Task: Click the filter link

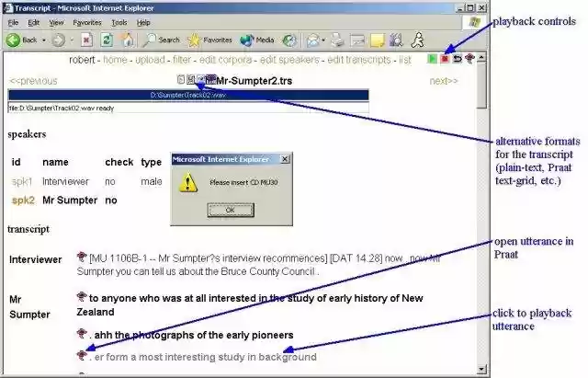Action: pos(182,60)
